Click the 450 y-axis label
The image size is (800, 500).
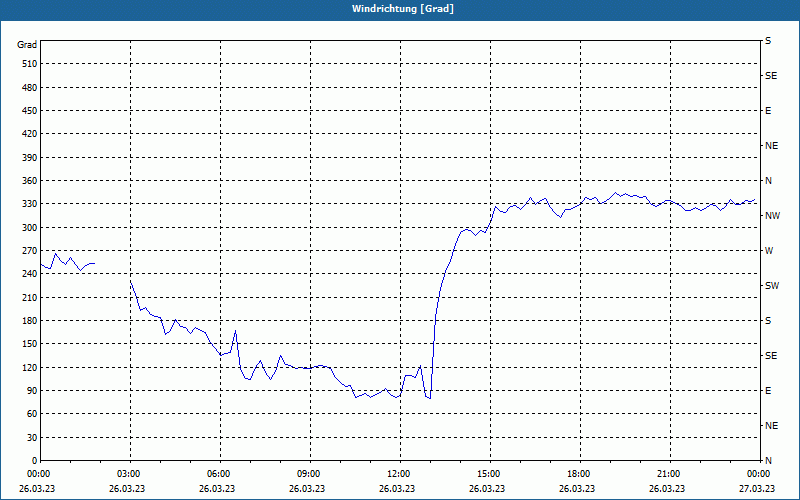coord(29,111)
